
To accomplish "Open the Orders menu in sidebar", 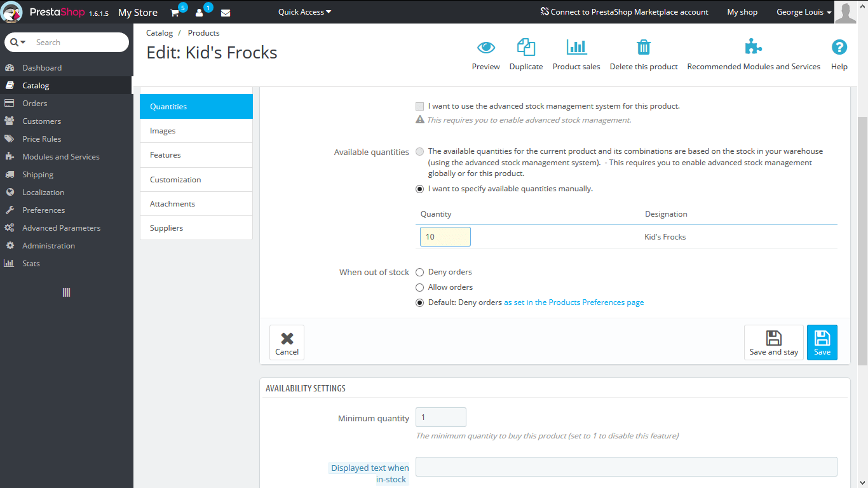I will [x=35, y=104].
